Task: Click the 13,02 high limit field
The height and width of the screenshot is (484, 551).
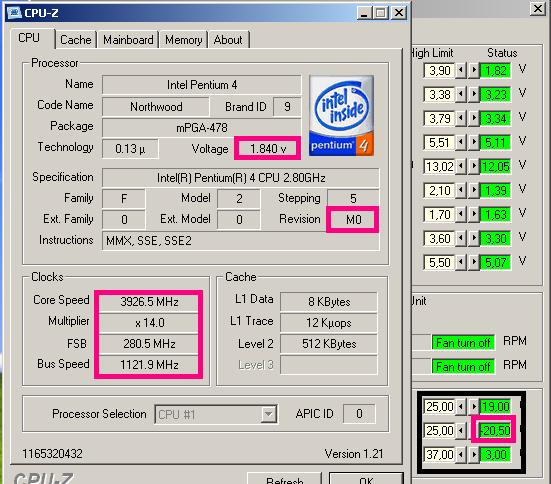Action: [x=439, y=166]
